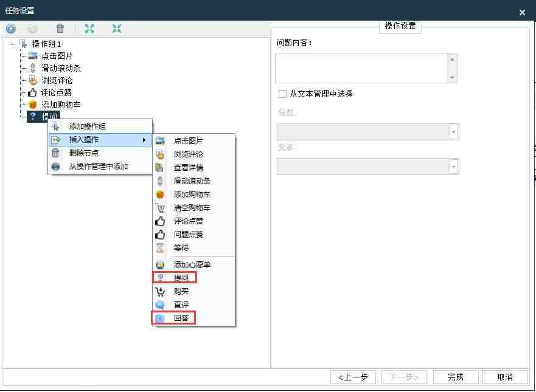Click the globe icon beside 从操作管理中添加
The image size is (536, 392).
tap(56, 167)
